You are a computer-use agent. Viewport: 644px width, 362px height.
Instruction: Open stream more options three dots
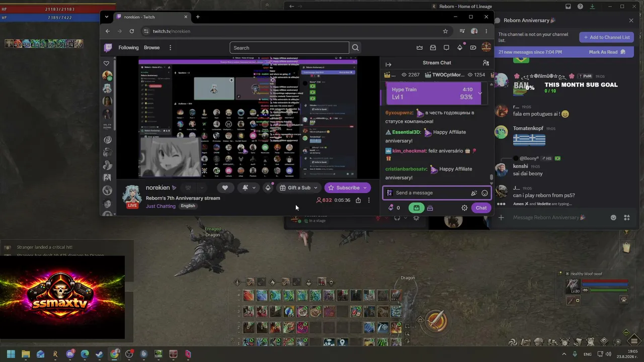click(x=369, y=200)
